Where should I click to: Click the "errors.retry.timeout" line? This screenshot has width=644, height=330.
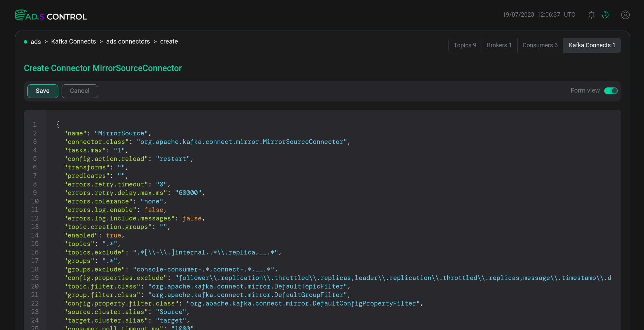click(117, 184)
